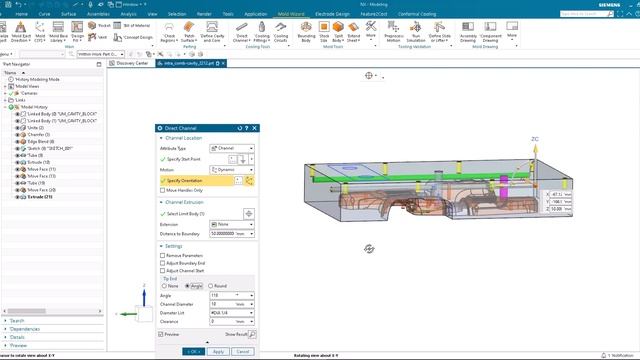Open Cooling Circuits tool
This screenshot has width=640, height=360.
[x=280, y=32]
